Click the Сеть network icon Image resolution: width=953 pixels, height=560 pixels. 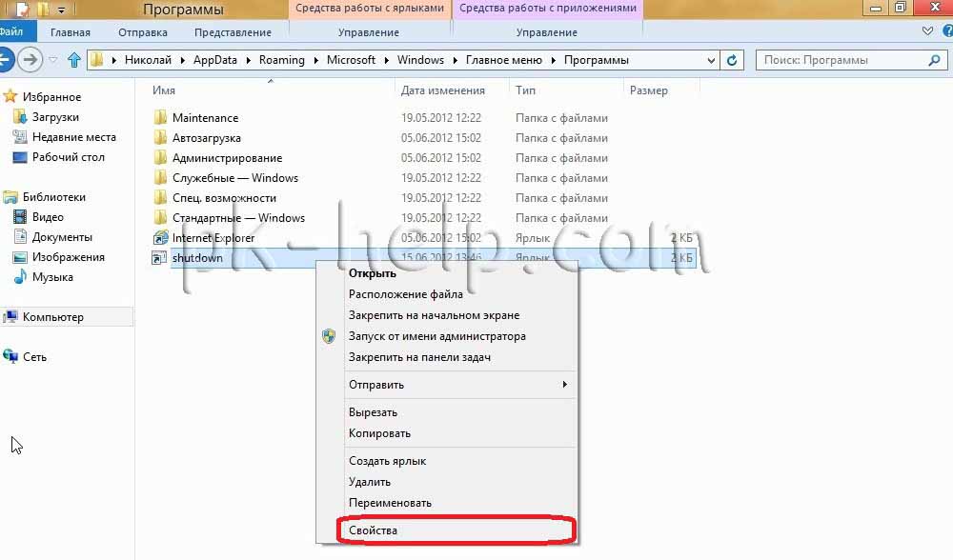point(11,357)
